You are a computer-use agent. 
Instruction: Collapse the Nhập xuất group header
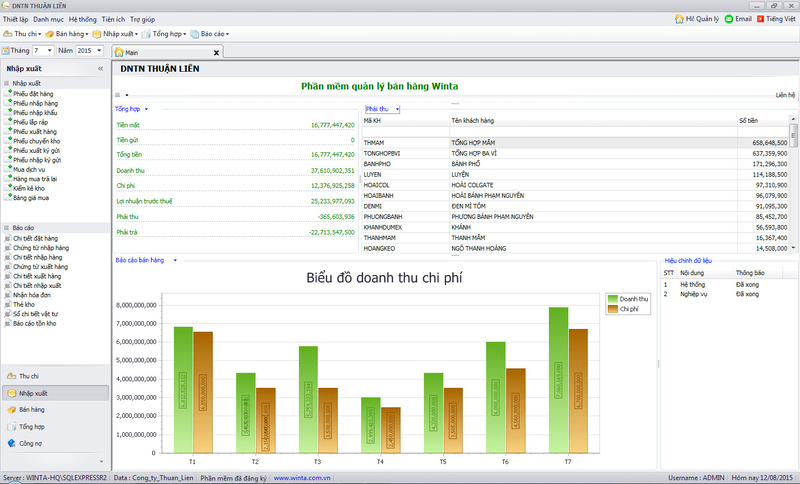point(55,83)
